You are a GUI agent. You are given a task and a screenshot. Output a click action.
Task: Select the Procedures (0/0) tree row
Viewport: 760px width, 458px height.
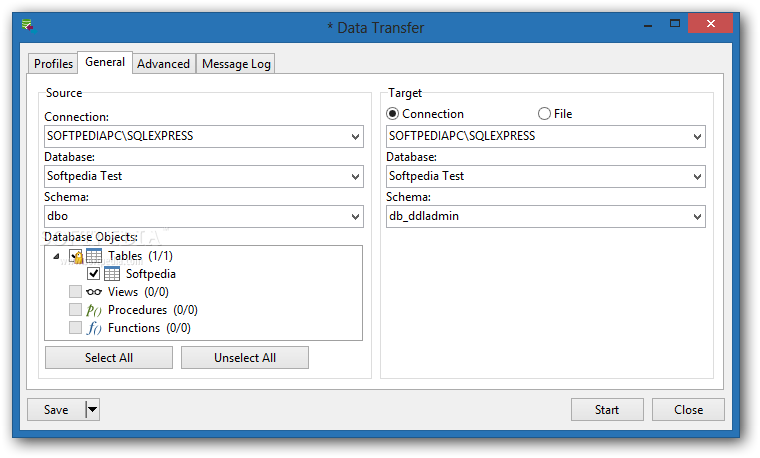point(153,310)
